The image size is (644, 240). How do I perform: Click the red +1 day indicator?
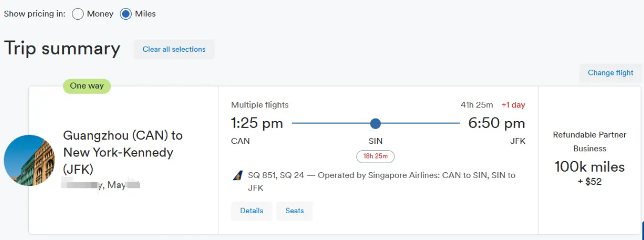pyautogui.click(x=513, y=105)
